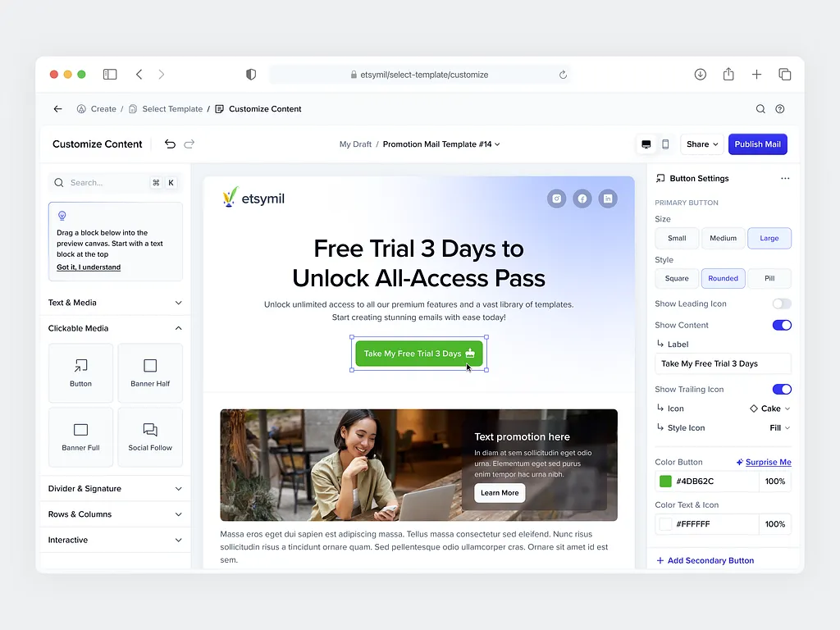
Task: Open the help question mark icon
Action: [780, 109]
